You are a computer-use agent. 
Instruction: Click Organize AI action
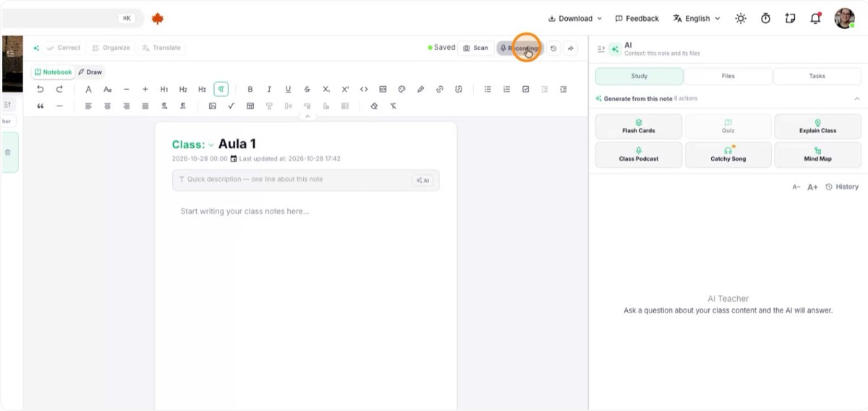click(111, 48)
